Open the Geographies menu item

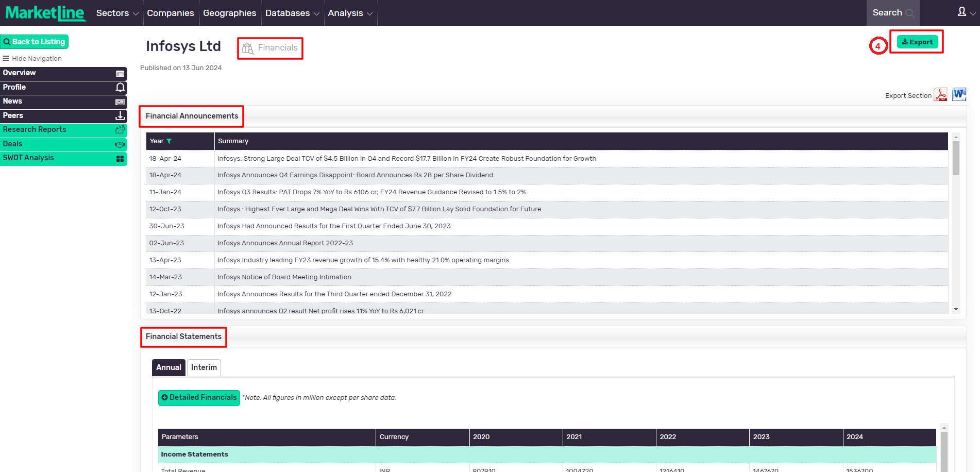[x=229, y=13]
